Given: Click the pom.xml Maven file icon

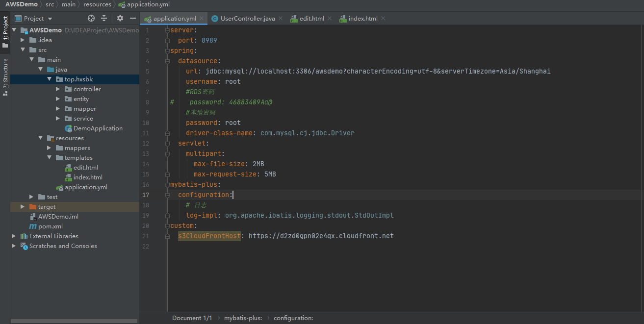Looking at the screenshot, I should 33,226.
